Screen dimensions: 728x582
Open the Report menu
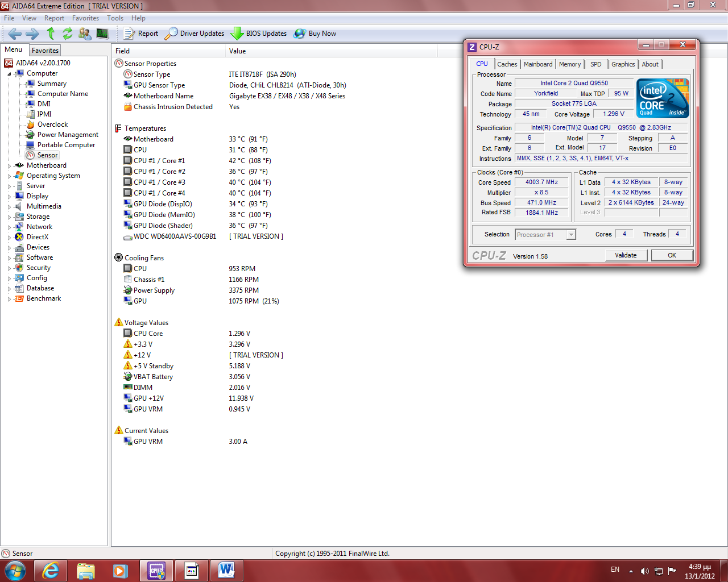[x=54, y=18]
